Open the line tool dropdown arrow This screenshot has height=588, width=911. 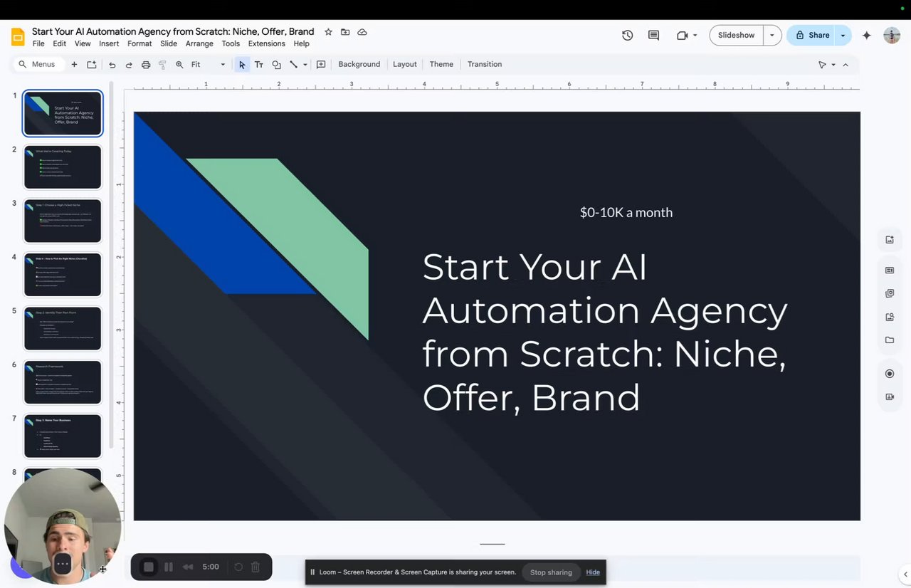[x=305, y=65]
